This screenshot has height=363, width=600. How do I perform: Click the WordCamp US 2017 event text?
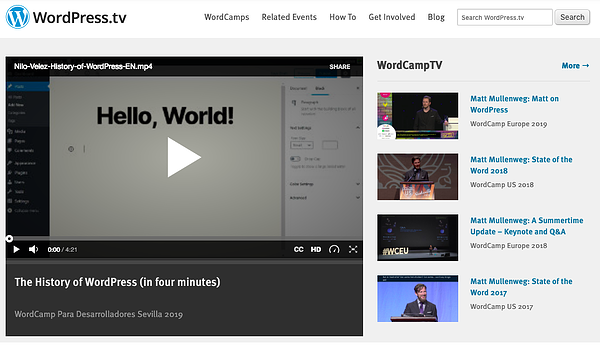(x=501, y=306)
